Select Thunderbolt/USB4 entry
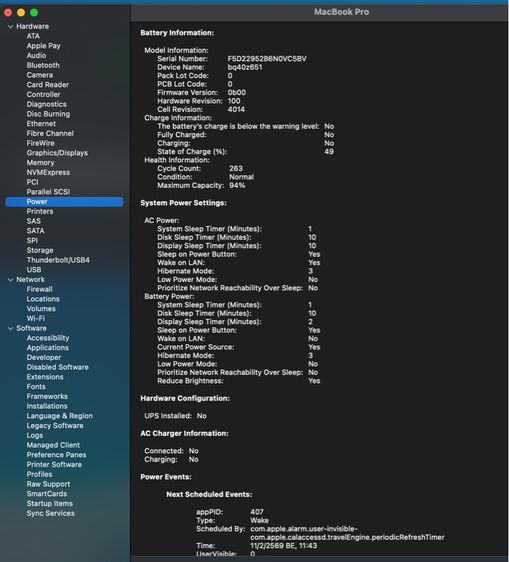This screenshot has height=562, width=509. tap(58, 260)
